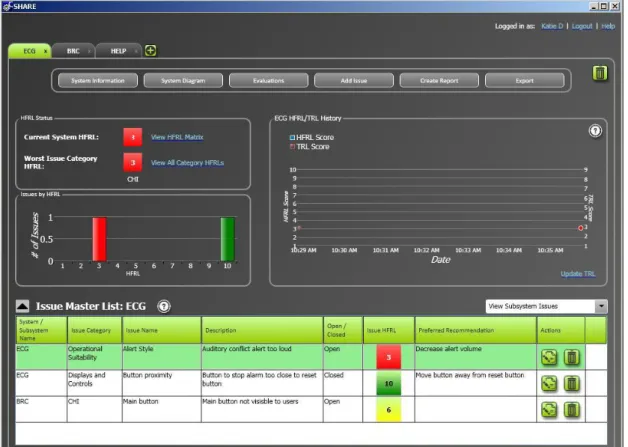The height and width of the screenshot is (447, 628).
Task: Sort by the Issue Name column header
Action: tap(162, 330)
